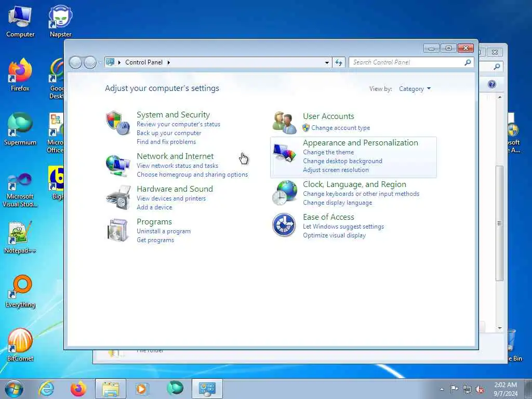The height and width of the screenshot is (399, 532).
Task: Click the Supermium taskbar icon
Action: [x=175, y=388]
